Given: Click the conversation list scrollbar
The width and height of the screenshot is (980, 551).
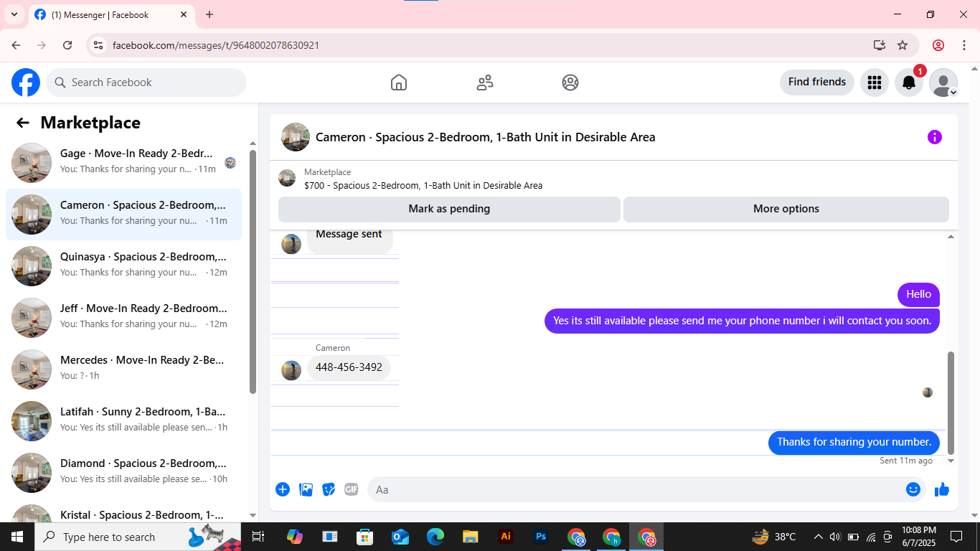Looking at the screenshot, I should coord(253,272).
